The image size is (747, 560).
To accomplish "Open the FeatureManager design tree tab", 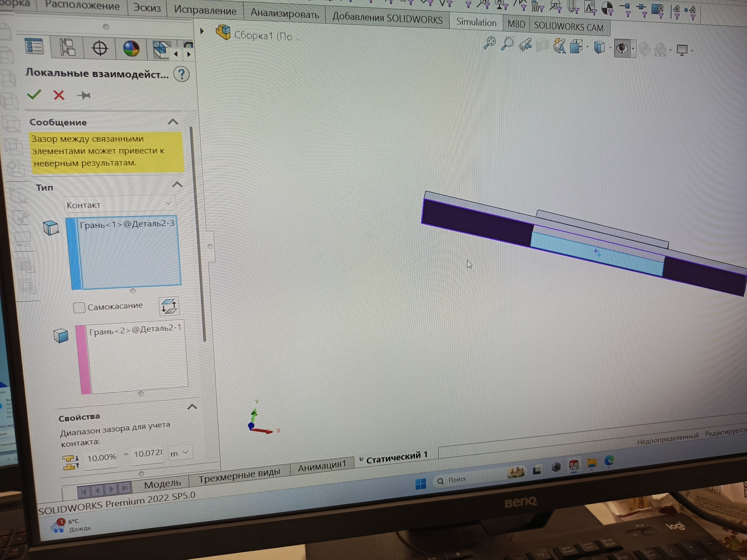I will coord(34,47).
